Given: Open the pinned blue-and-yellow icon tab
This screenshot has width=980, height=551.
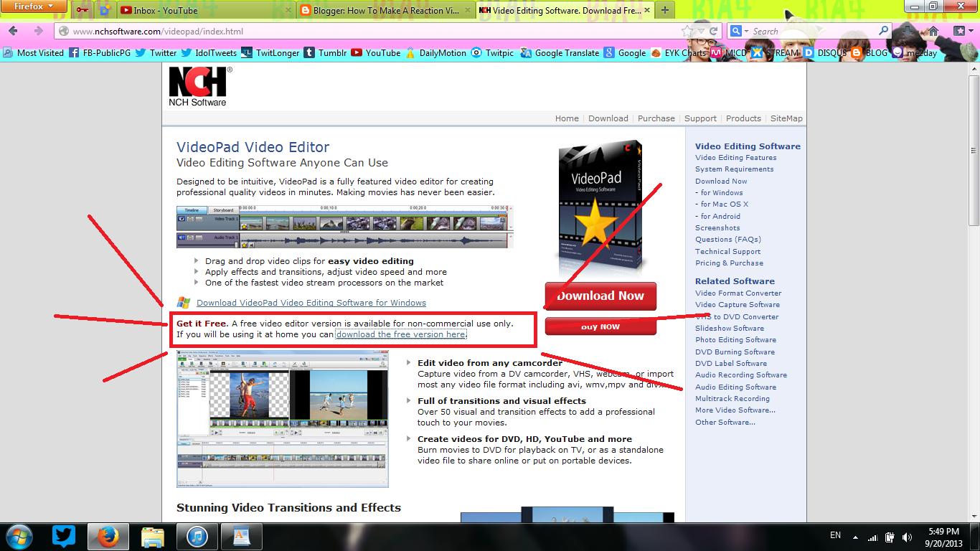Looking at the screenshot, I should 105,10.
